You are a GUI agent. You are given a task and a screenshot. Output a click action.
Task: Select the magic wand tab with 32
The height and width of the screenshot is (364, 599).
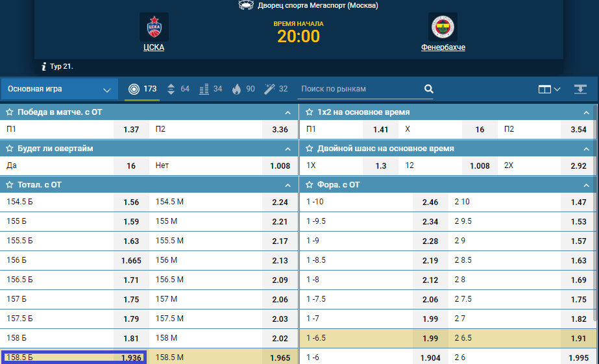[276, 89]
